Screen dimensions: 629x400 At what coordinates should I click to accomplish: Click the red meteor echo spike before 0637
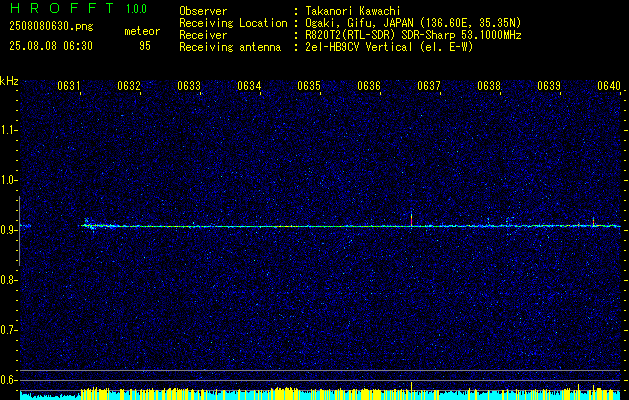pos(412,219)
